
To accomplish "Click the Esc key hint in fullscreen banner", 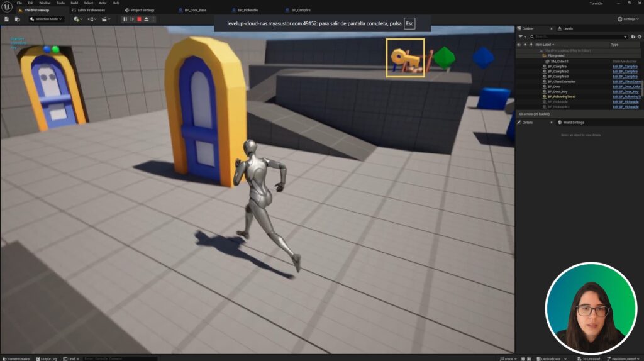I will pyautogui.click(x=409, y=23).
